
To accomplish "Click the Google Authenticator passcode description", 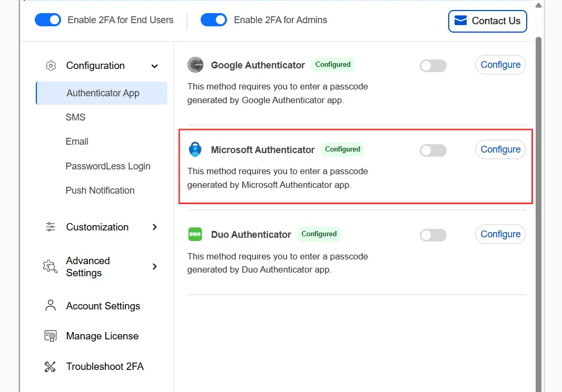I will (278, 94).
